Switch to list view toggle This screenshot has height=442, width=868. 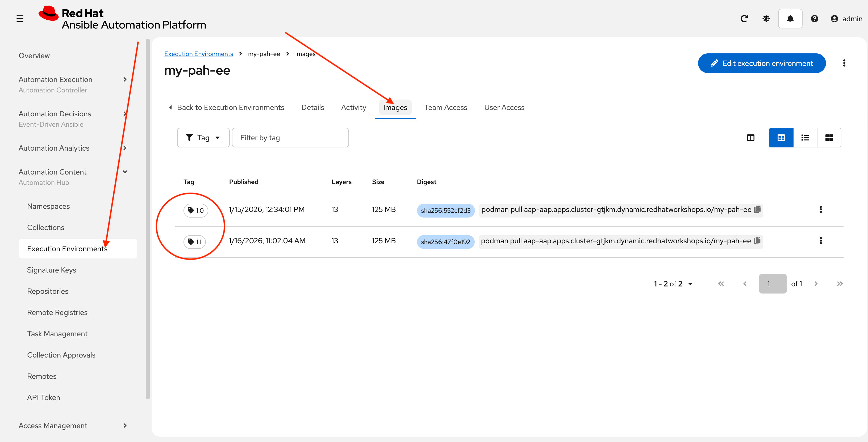(805, 138)
